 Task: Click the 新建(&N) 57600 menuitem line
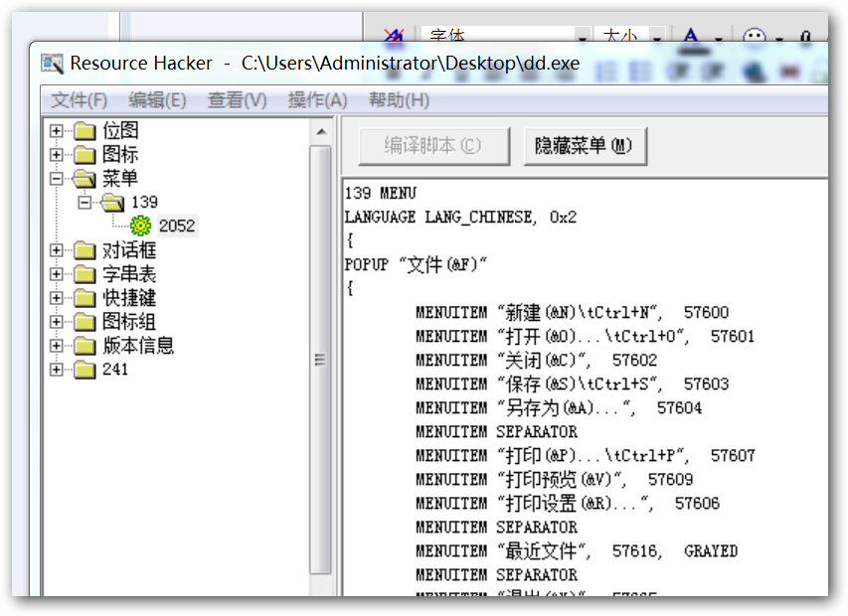click(x=573, y=312)
